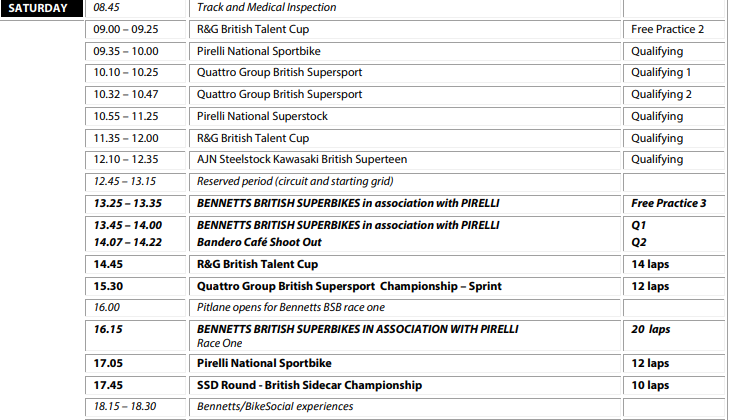Select the Reserved period circuit and grid row

[x=405, y=181]
